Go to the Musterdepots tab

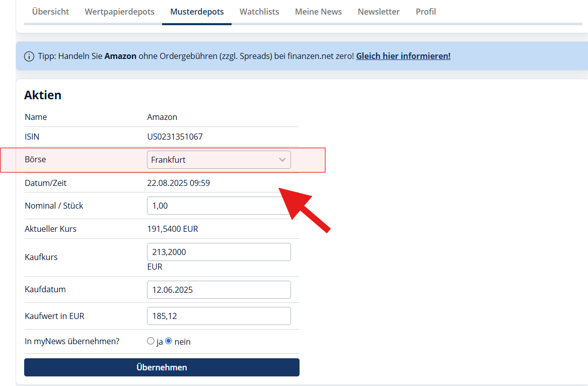click(197, 12)
